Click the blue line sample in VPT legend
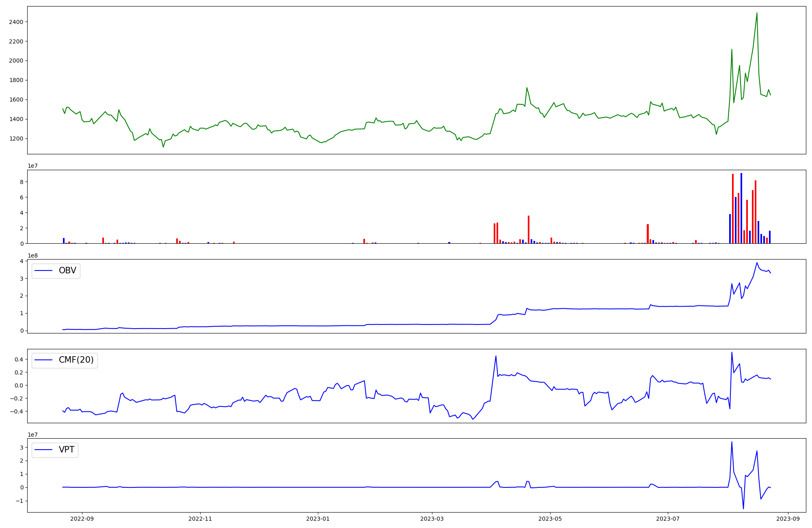The height and width of the screenshot is (528, 812). pos(44,450)
